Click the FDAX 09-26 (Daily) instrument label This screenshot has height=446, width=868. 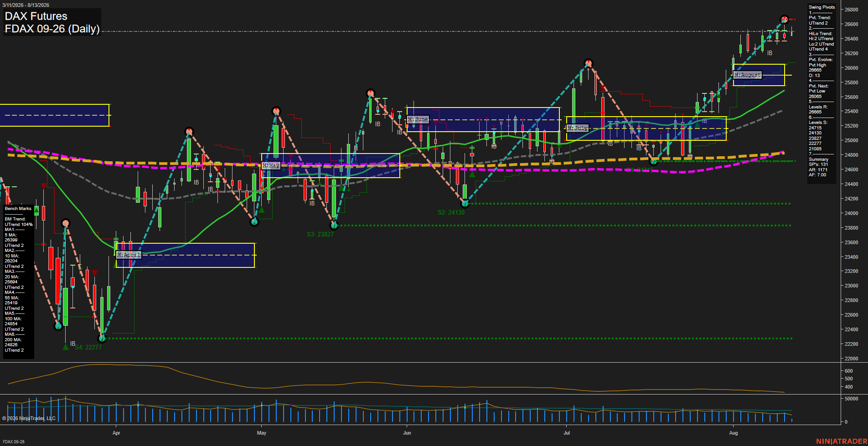point(52,29)
